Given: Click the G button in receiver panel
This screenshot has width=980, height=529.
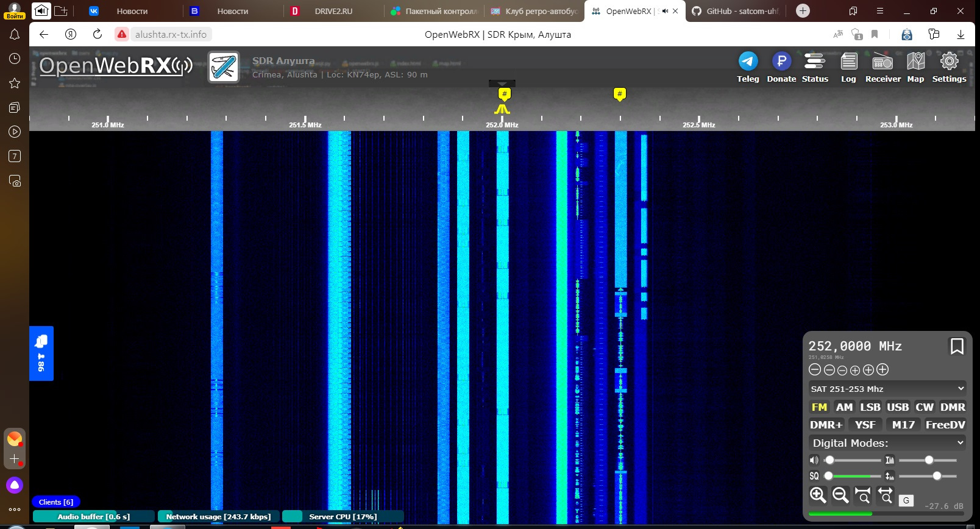Looking at the screenshot, I should [x=906, y=500].
